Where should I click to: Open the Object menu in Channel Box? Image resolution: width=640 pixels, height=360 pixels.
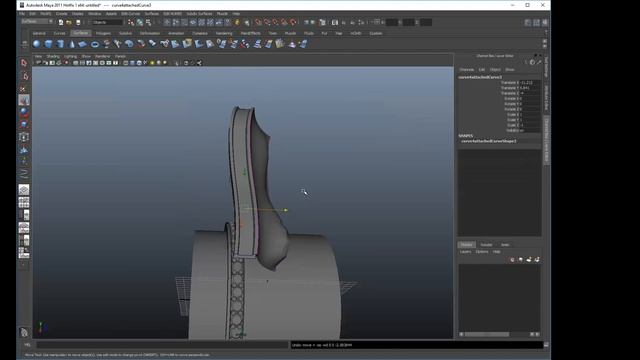click(495, 70)
